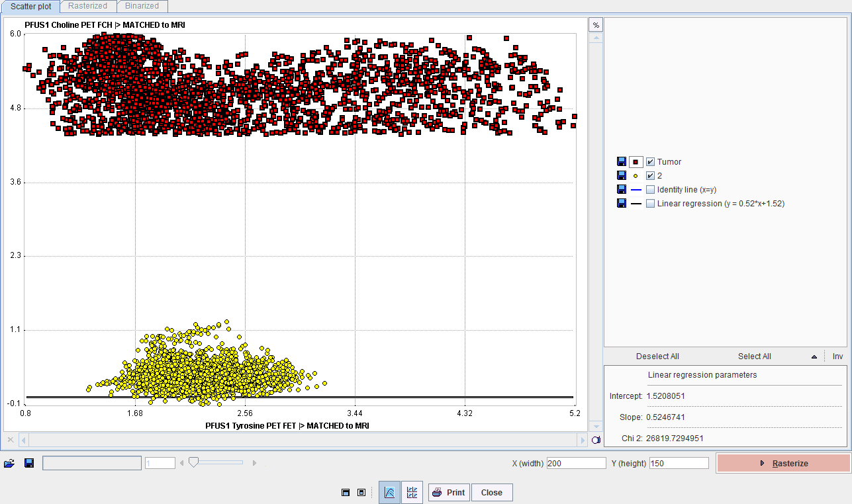
Task: Click vertical scrollbar down arrow
Action: coord(596,427)
